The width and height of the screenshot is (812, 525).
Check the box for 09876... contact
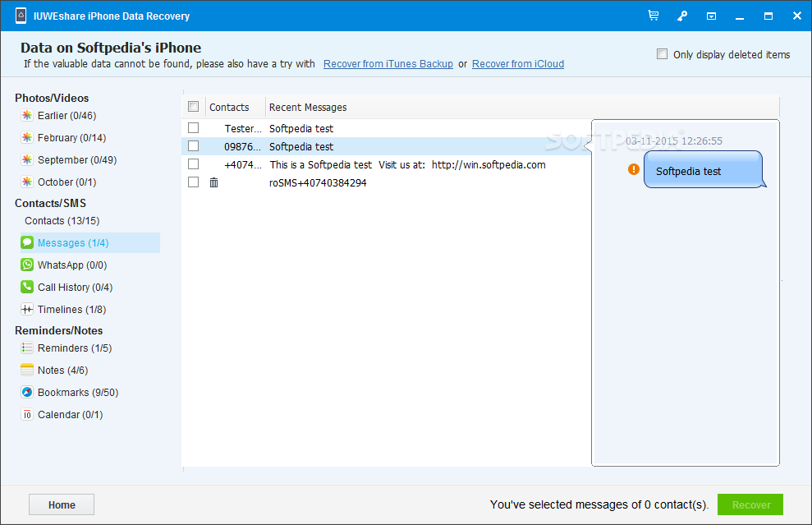[x=193, y=146]
